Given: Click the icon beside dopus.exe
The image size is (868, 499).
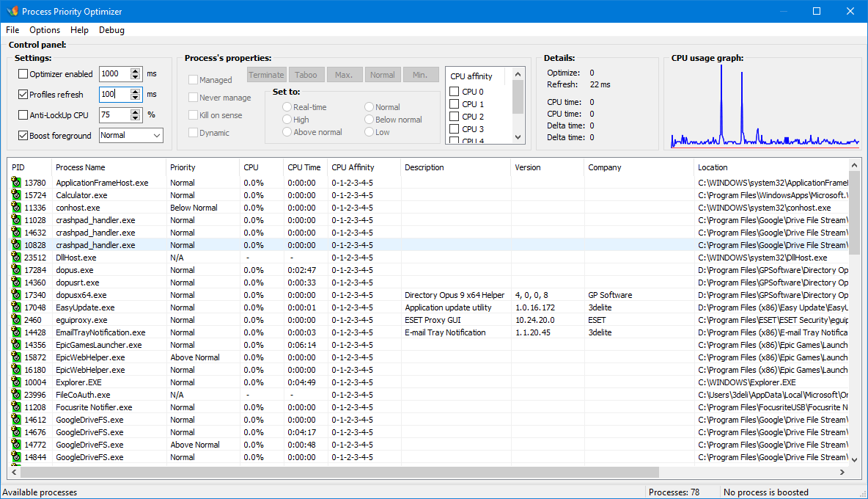Looking at the screenshot, I should pos(16,270).
